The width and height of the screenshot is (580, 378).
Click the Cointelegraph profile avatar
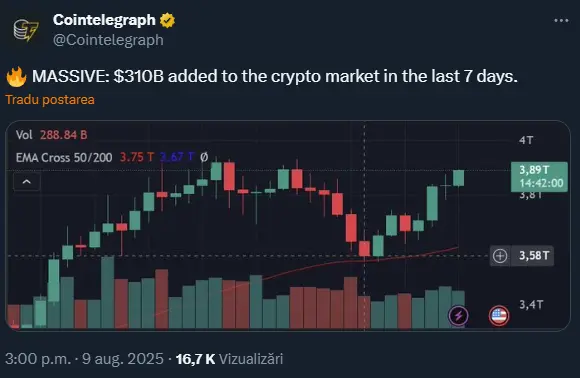(26, 30)
